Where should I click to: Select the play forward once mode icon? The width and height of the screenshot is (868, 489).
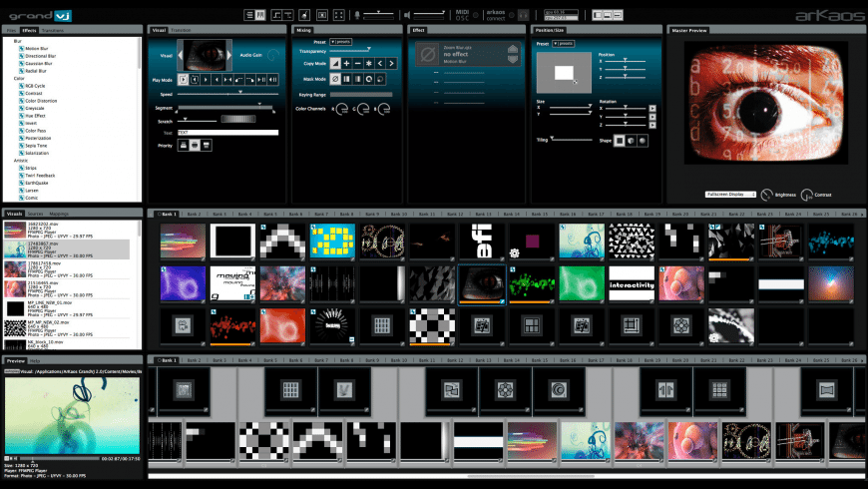[206, 80]
